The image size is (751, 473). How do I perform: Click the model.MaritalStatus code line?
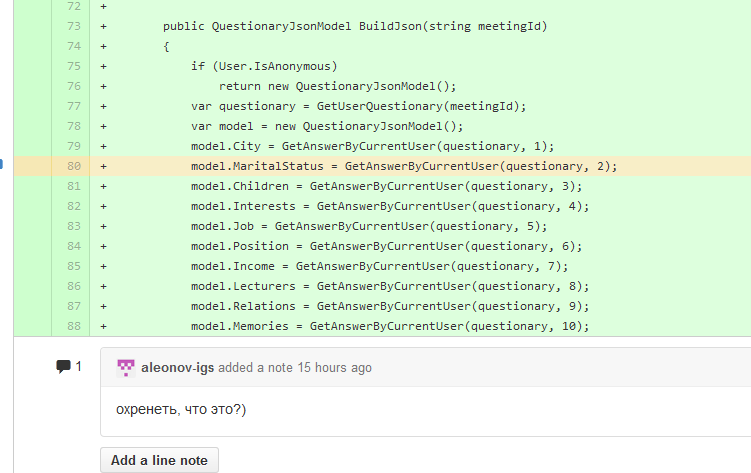404,166
